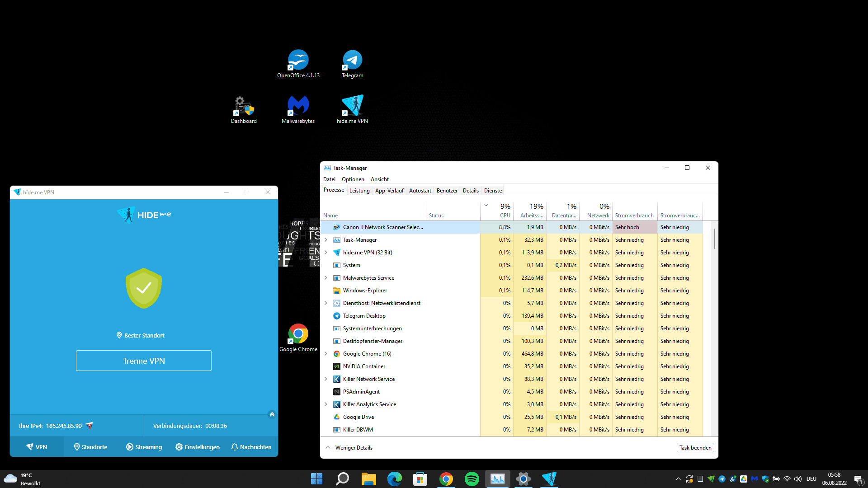Open Streaming tab in hide.me
The image size is (868, 488).
coord(144,447)
